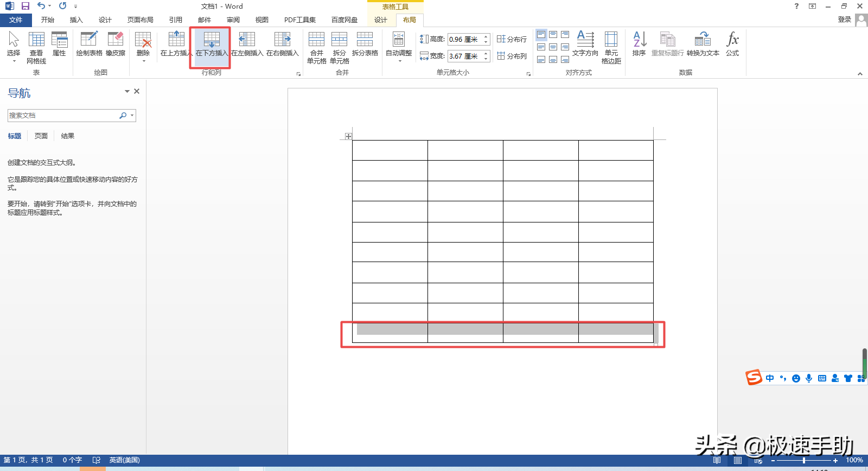Set alignment to center left
The height and width of the screenshot is (471, 868).
pyautogui.click(x=541, y=47)
